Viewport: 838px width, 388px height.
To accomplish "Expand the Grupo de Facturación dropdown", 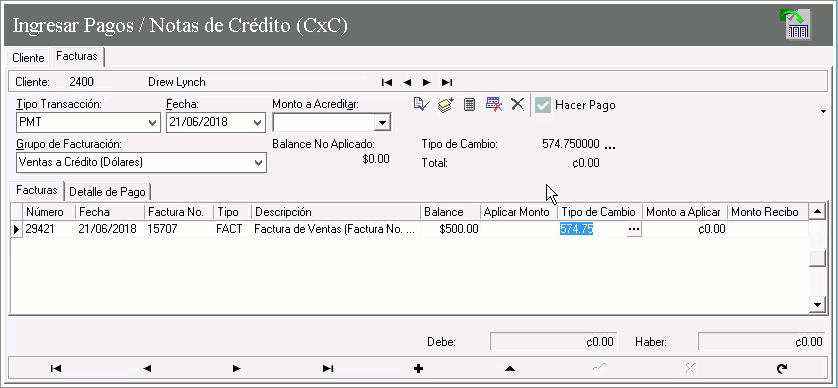I will pos(259,162).
